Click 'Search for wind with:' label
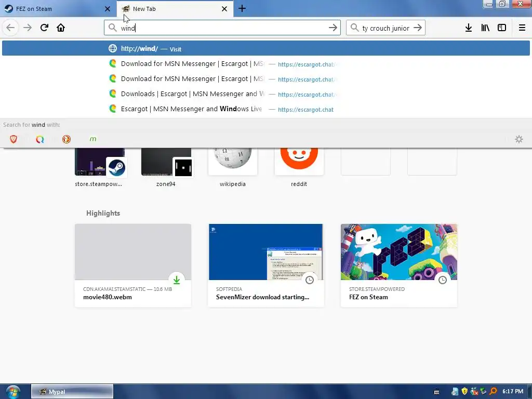 tap(32, 125)
